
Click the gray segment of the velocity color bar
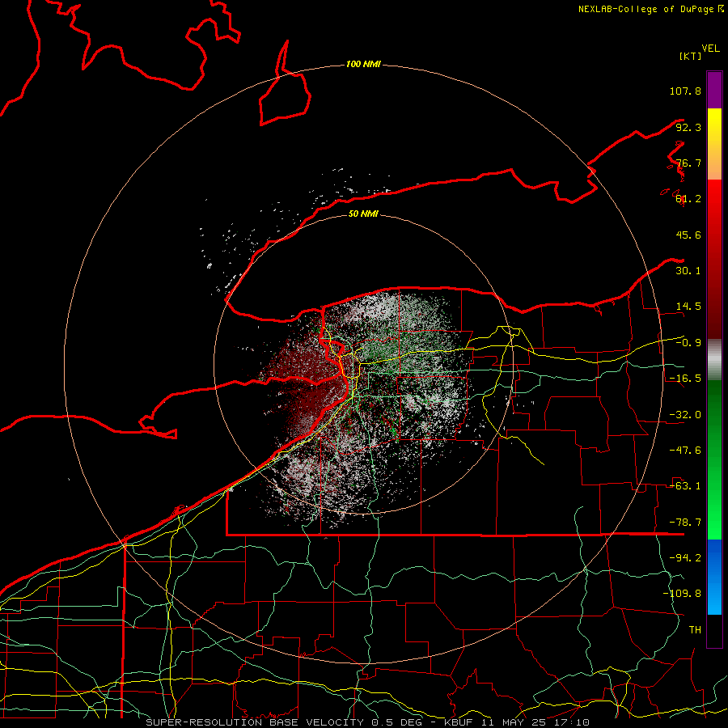tap(714, 360)
